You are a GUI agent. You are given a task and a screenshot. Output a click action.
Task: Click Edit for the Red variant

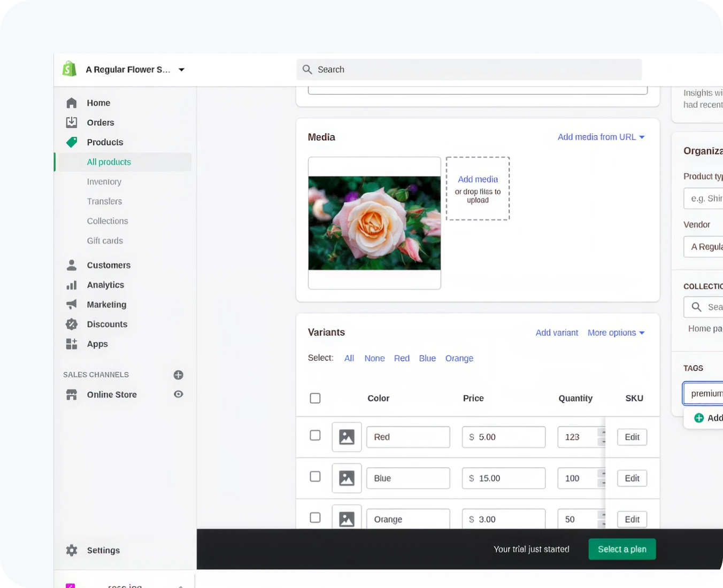click(632, 437)
